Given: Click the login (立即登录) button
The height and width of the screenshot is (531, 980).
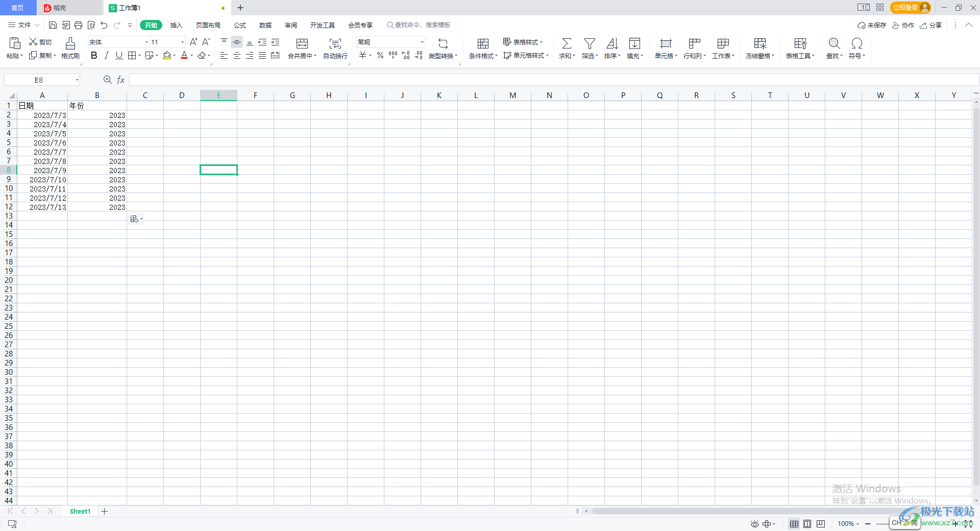Looking at the screenshot, I should [x=910, y=8].
